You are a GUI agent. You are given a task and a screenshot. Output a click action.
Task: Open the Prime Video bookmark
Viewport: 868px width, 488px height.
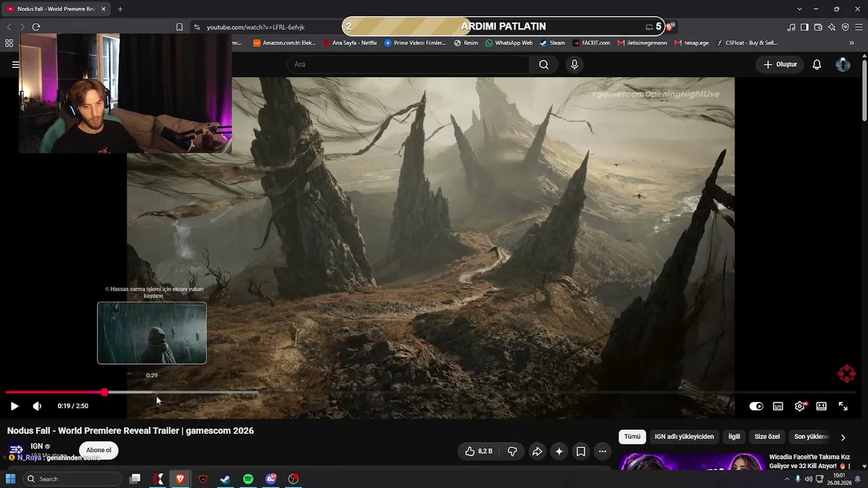(415, 43)
